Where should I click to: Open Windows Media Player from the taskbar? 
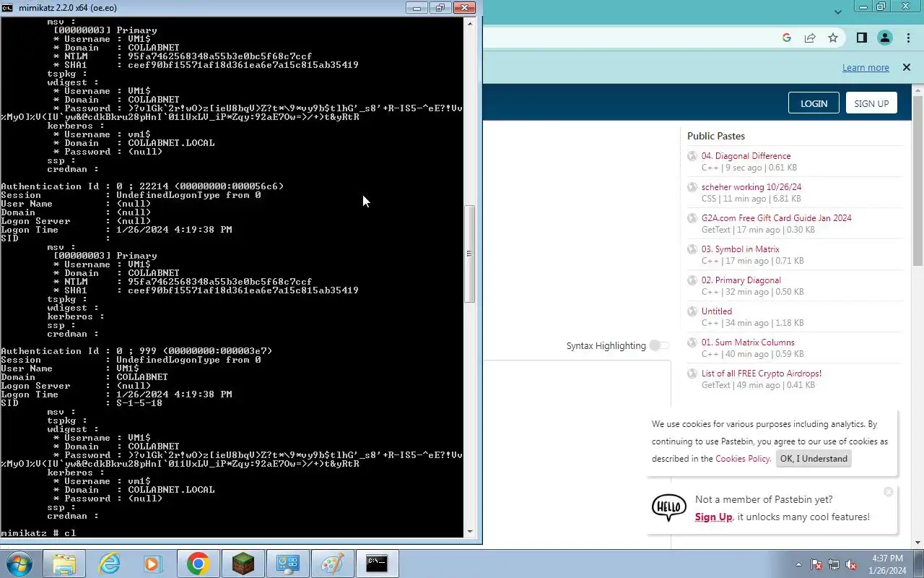click(x=153, y=564)
